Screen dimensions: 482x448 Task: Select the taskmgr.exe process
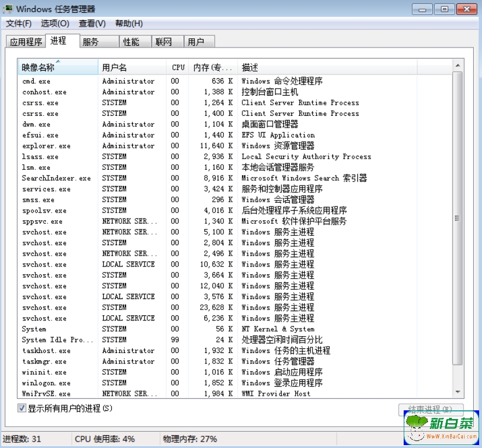pos(235,362)
